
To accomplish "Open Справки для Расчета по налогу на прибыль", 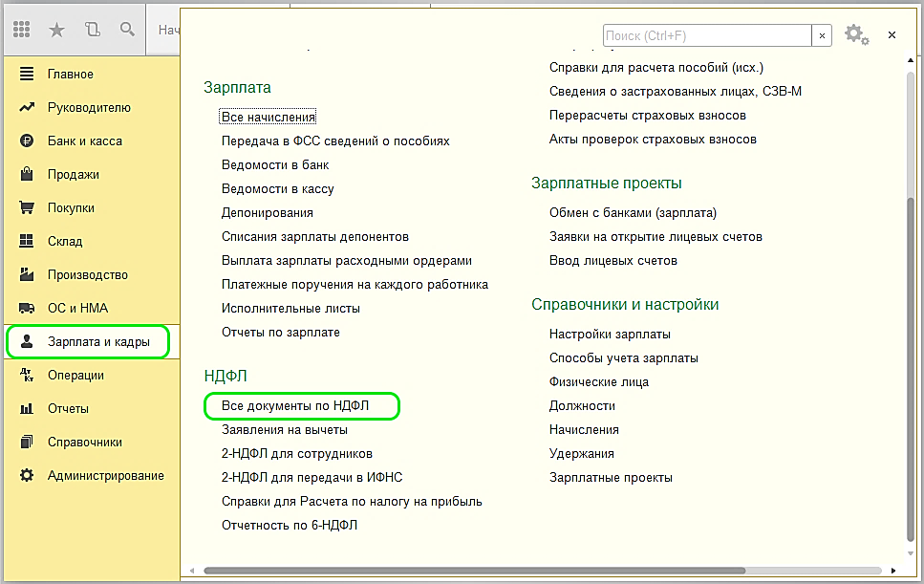I will click(352, 502).
